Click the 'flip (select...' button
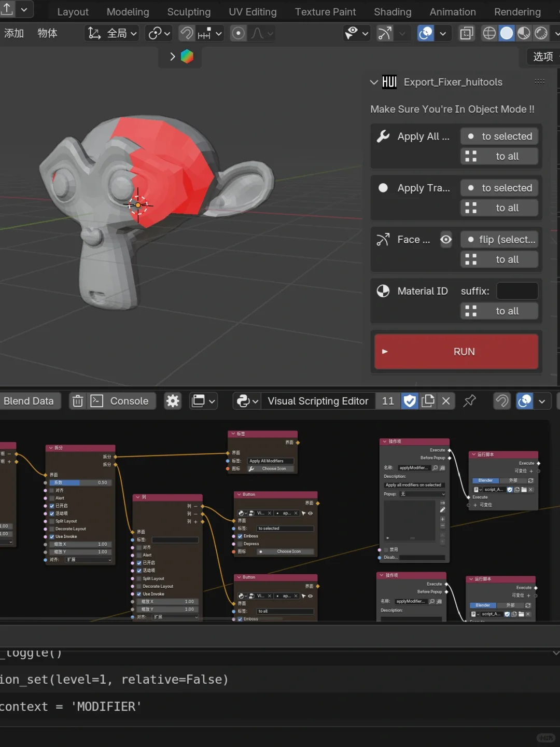The image size is (560, 747). coord(499,239)
